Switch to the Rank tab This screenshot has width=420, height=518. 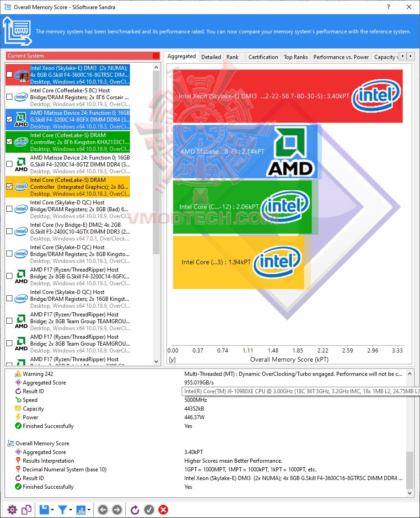[x=232, y=57]
